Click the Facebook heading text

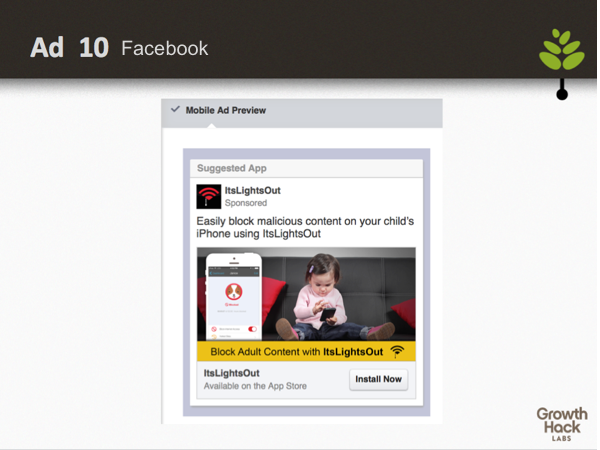165,48
